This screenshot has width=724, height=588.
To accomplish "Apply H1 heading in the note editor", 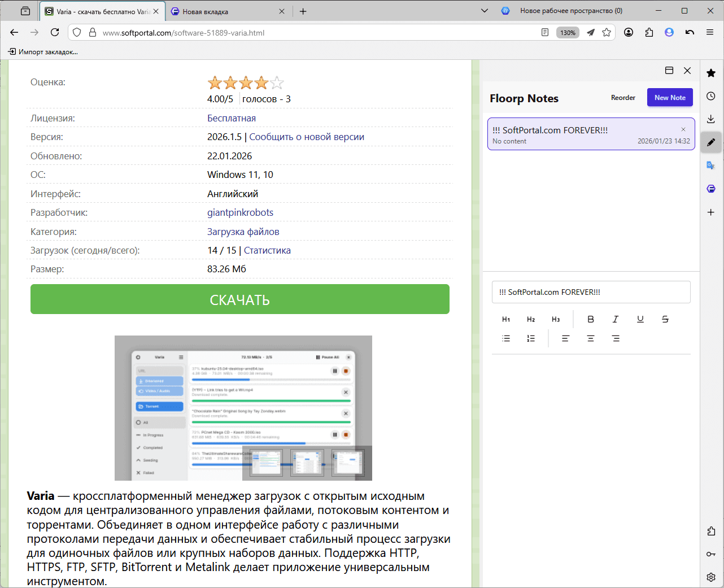I will (x=506, y=319).
